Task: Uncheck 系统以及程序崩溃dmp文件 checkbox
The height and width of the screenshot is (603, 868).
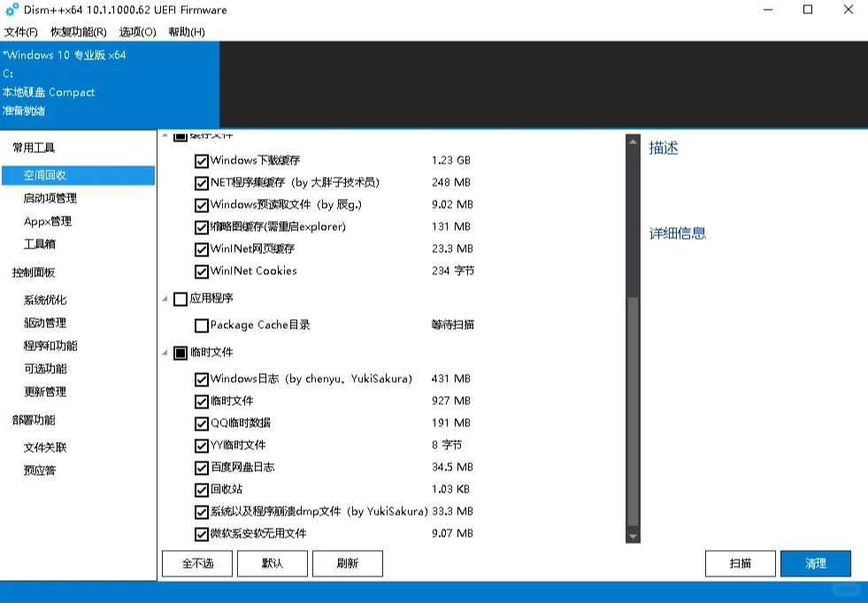Action: coord(202,512)
